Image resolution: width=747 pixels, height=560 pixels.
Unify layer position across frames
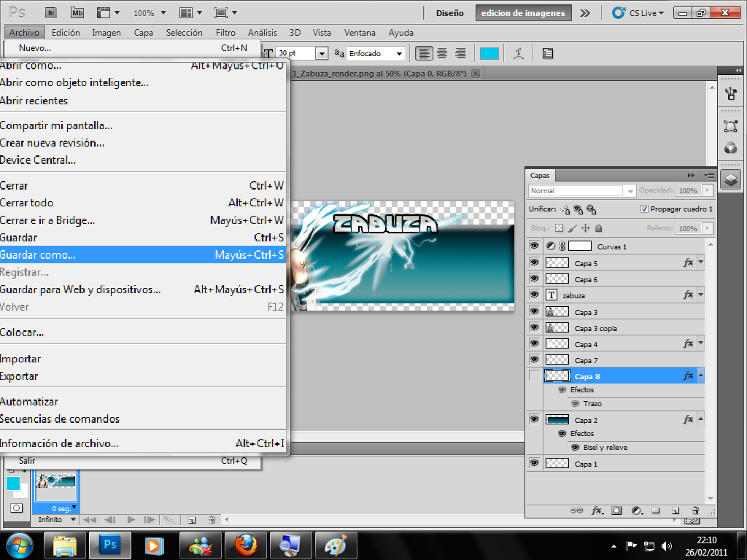click(x=565, y=209)
